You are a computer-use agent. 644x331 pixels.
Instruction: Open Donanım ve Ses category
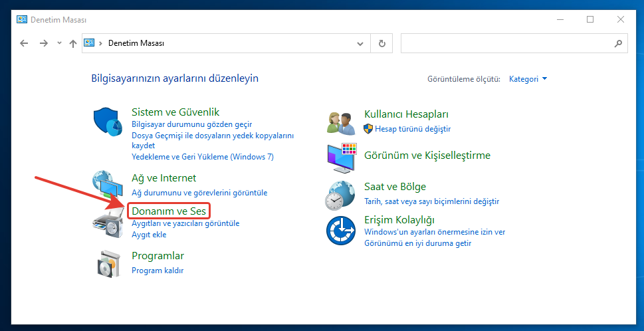click(169, 211)
